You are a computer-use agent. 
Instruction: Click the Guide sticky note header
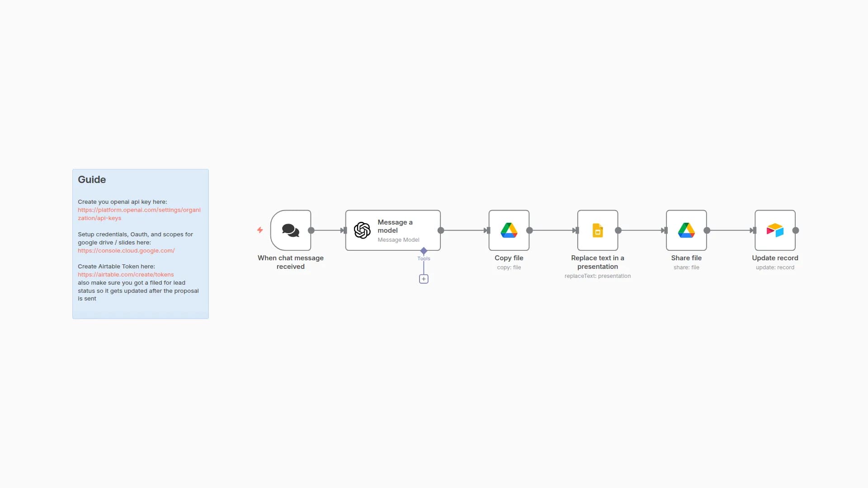tap(92, 179)
